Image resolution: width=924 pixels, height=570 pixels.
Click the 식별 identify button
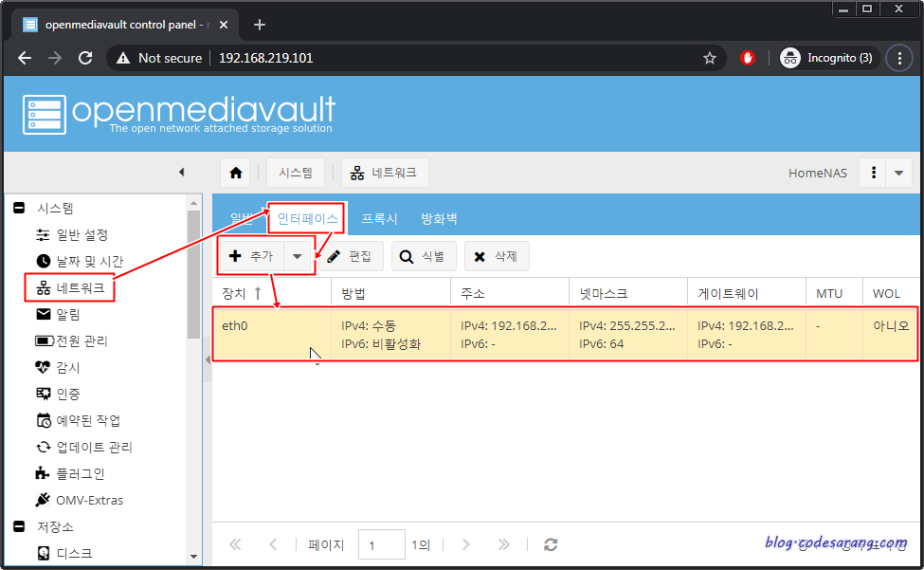point(424,256)
